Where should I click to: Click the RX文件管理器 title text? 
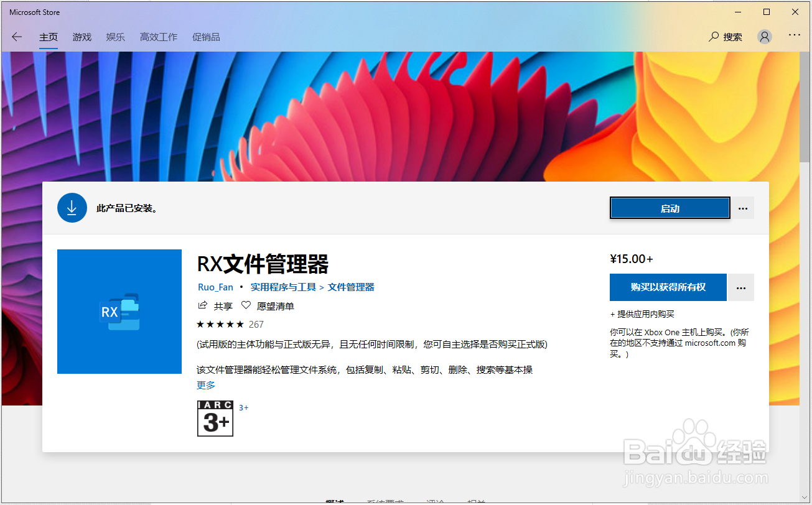click(263, 264)
